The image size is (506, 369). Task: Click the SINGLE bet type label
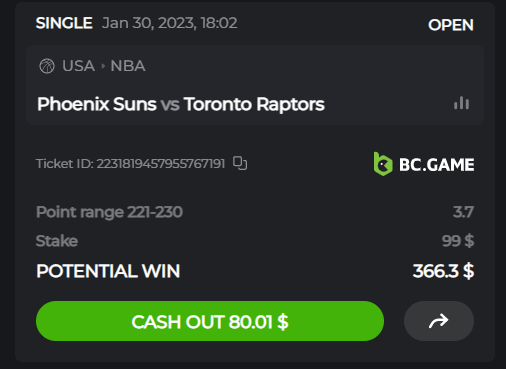(x=64, y=23)
